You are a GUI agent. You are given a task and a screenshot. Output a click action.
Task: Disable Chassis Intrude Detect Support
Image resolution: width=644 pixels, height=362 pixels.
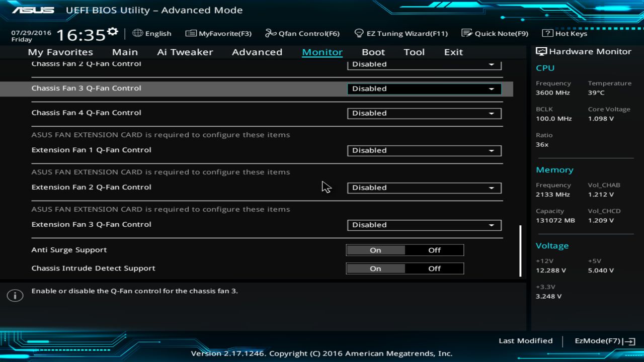(434, 268)
